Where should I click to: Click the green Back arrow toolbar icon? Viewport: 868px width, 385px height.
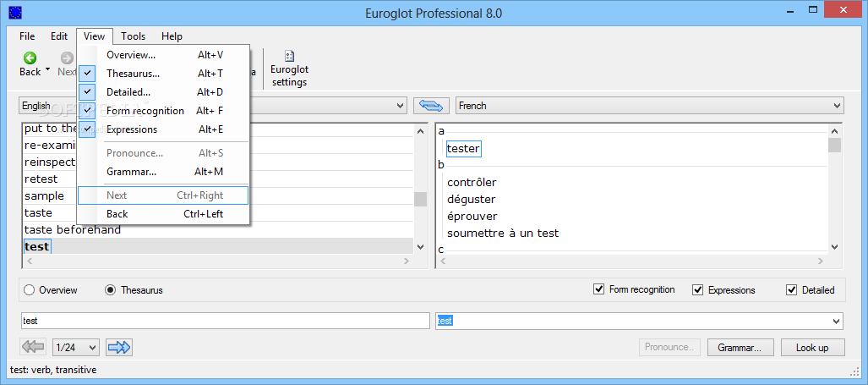(30, 58)
